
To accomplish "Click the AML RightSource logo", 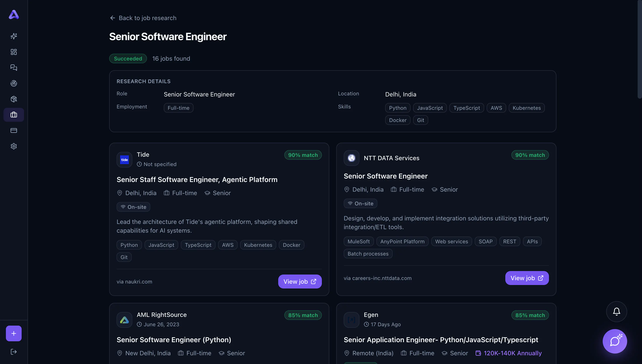I will (x=124, y=320).
